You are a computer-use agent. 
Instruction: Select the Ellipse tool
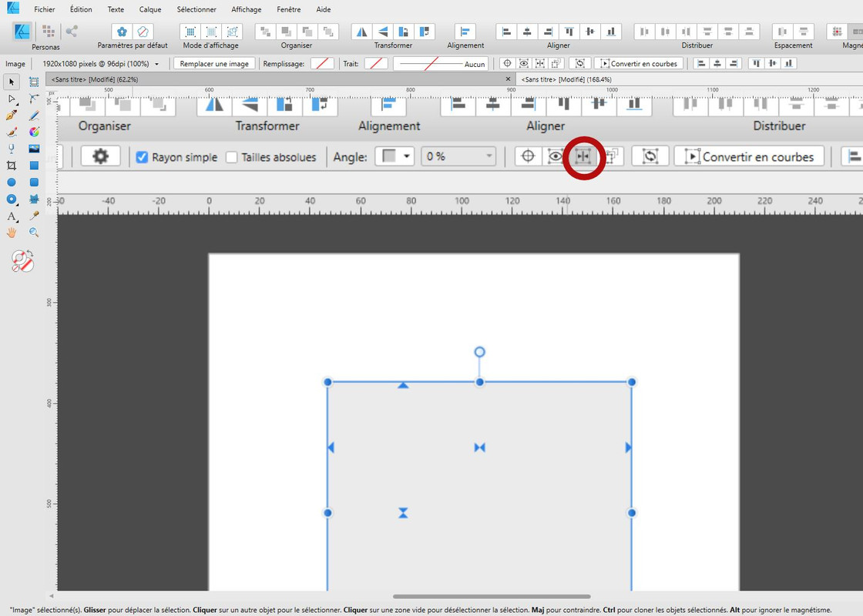coord(11,182)
